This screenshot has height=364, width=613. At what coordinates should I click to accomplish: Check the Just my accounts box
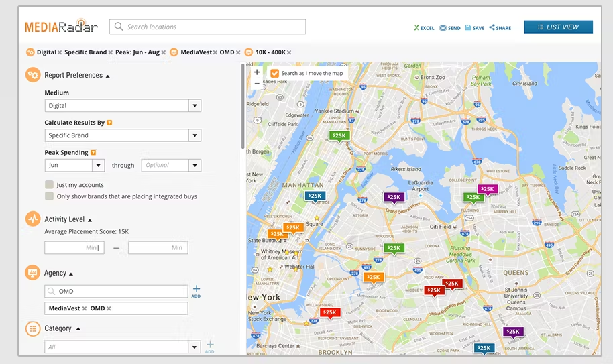coord(49,185)
